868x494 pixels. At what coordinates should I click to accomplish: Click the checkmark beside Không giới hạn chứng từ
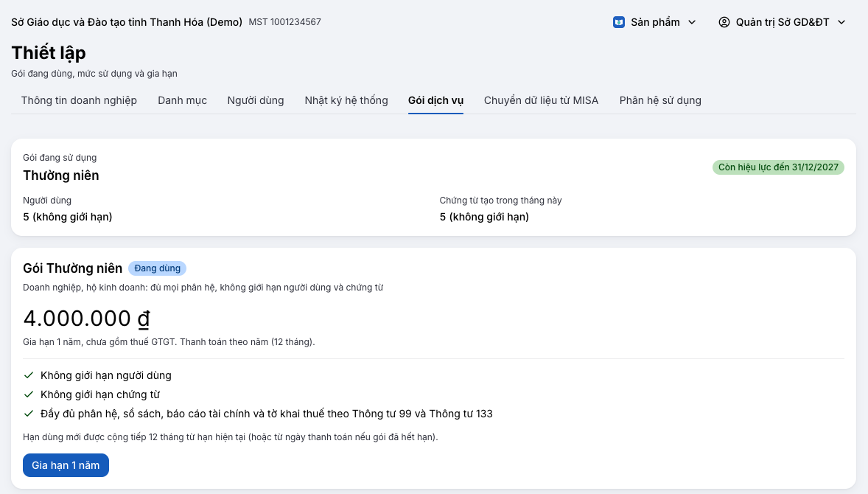click(29, 394)
